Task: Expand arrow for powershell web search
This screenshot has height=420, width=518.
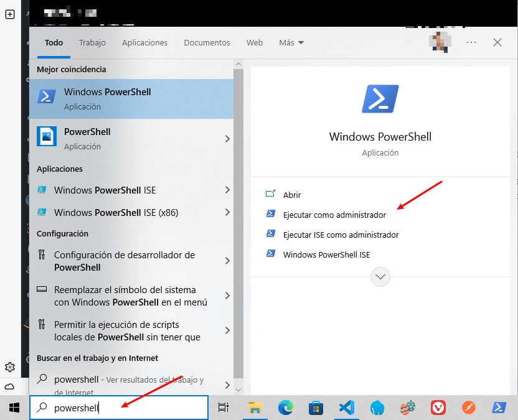Action: pyautogui.click(x=227, y=385)
